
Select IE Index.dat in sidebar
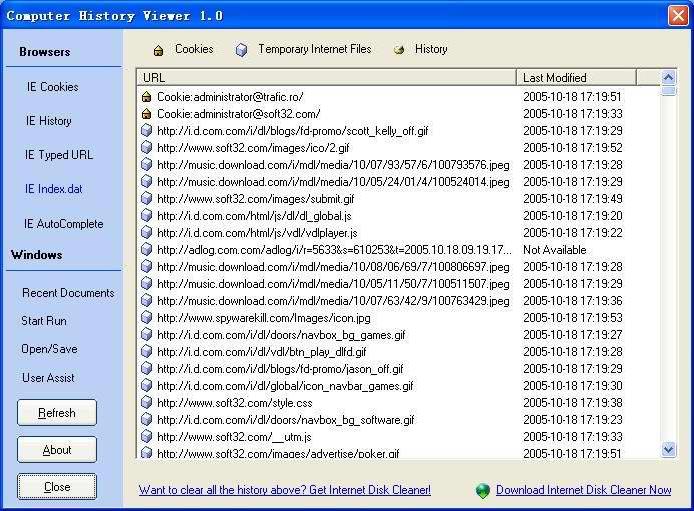tap(54, 189)
